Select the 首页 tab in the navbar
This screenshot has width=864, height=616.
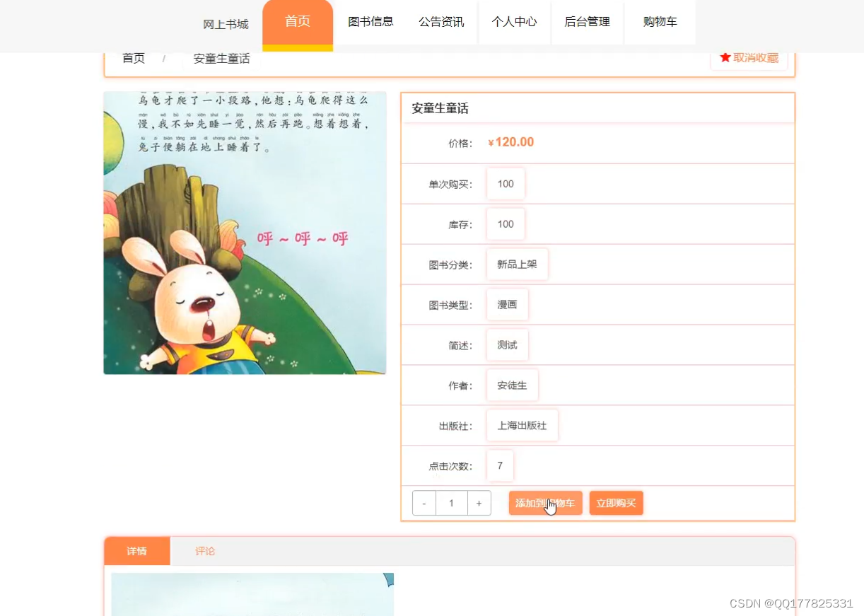click(297, 22)
